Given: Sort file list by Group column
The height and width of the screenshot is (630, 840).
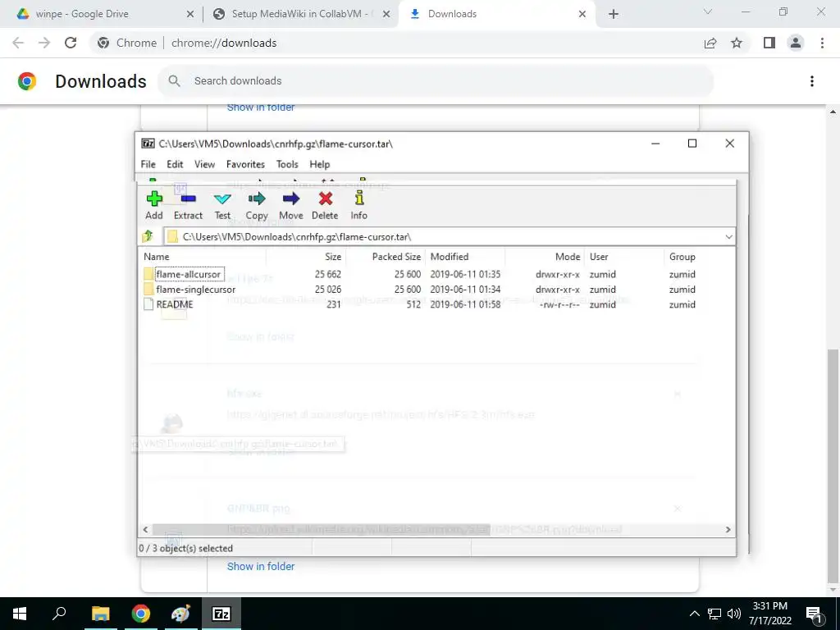Looking at the screenshot, I should click(x=699, y=257).
